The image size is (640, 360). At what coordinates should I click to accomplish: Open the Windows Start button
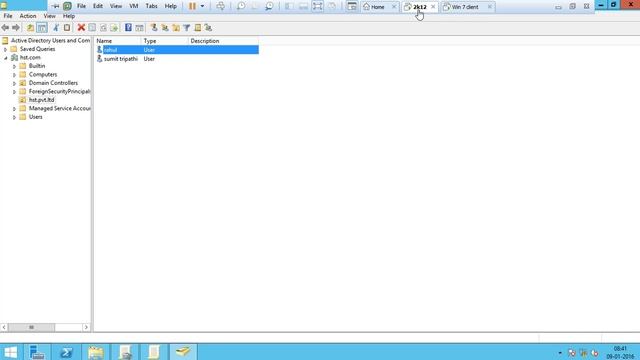coord(10,352)
